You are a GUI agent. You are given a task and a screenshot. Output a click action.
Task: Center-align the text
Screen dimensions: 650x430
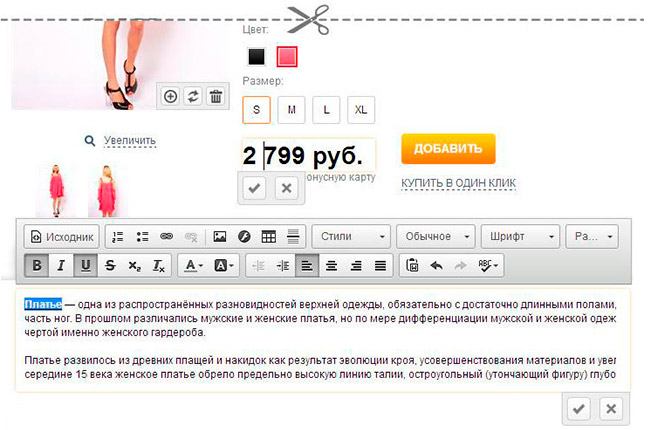click(331, 266)
